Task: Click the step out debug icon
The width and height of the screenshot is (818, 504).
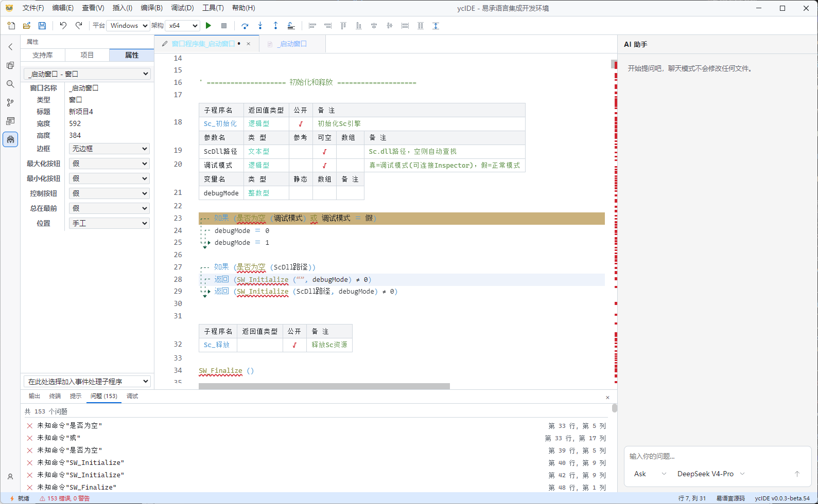Action: 276,26
